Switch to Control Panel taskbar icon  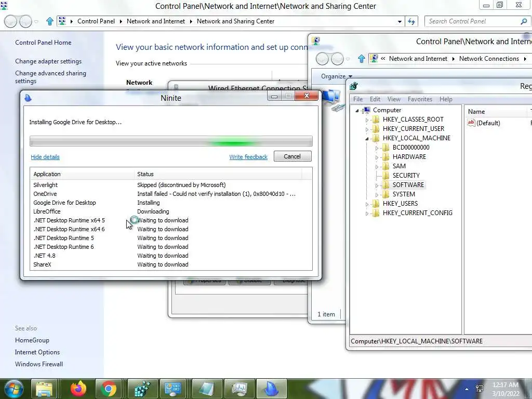coord(173,389)
